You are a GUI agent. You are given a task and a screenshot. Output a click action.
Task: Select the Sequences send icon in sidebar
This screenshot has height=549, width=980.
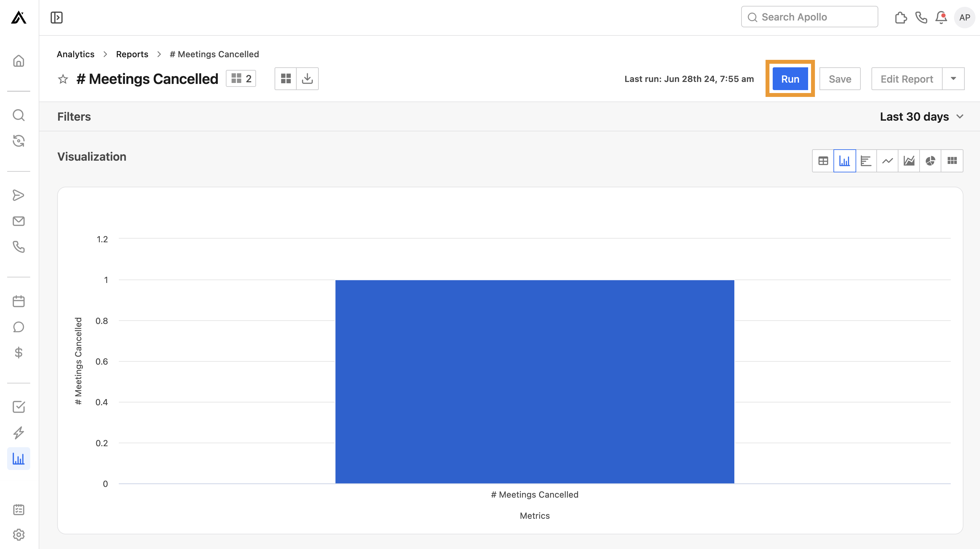click(x=19, y=195)
